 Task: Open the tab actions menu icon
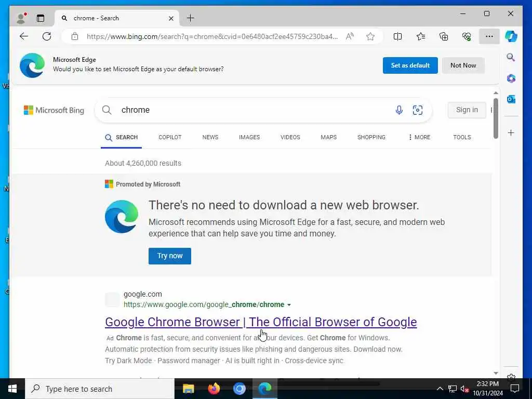(41, 18)
